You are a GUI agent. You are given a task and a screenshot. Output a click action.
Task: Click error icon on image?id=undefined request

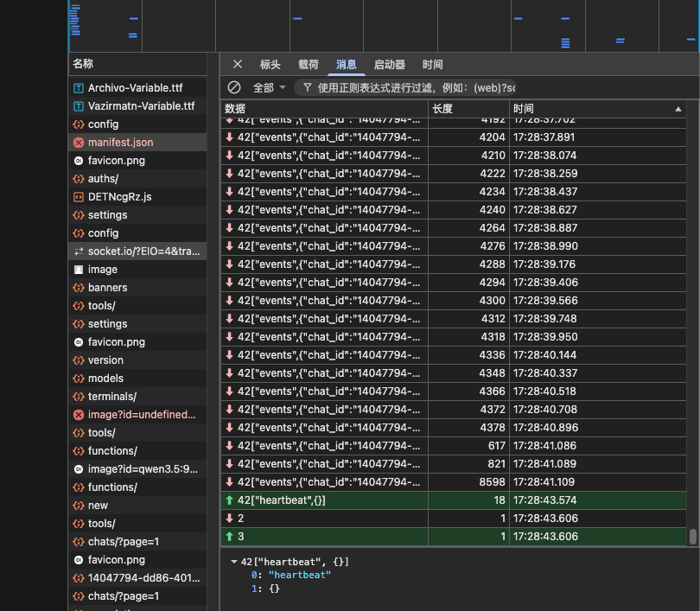click(79, 415)
